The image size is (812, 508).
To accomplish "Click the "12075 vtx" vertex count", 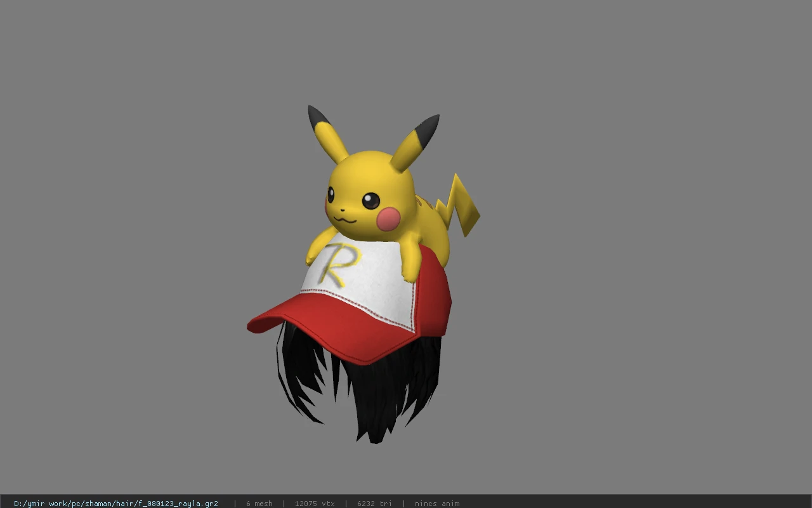I will (315, 504).
